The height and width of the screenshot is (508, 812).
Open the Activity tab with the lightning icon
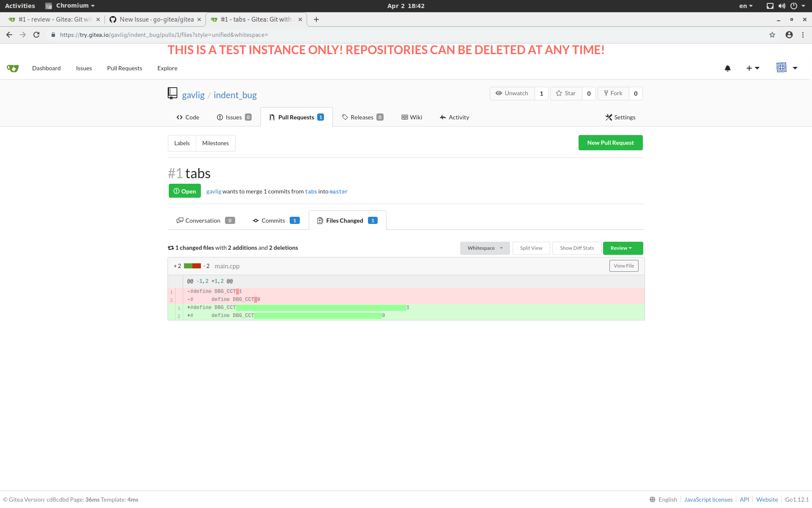tap(454, 117)
